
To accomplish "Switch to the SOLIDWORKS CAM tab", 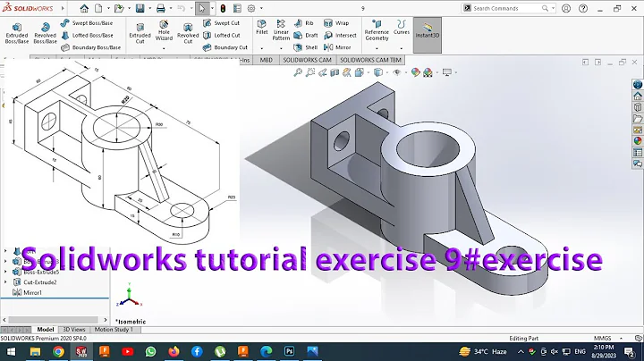I will point(307,60).
